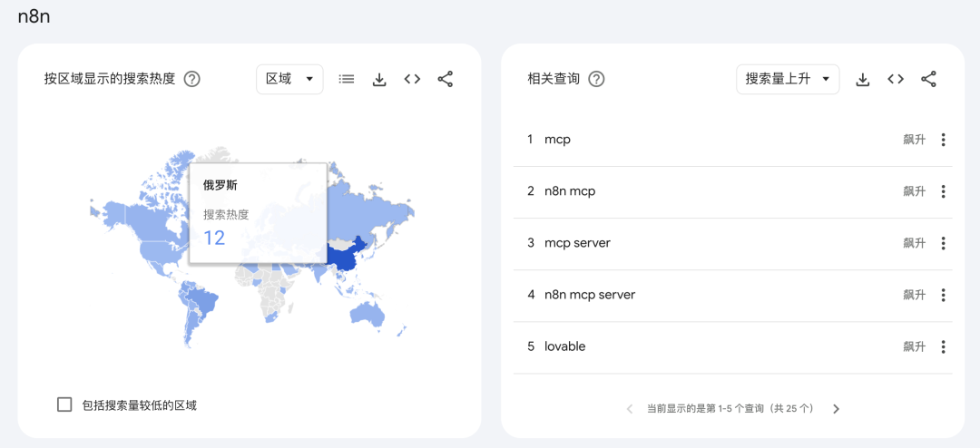This screenshot has width=980, height=448.
Task: Share the related queries card
Action: click(x=929, y=80)
